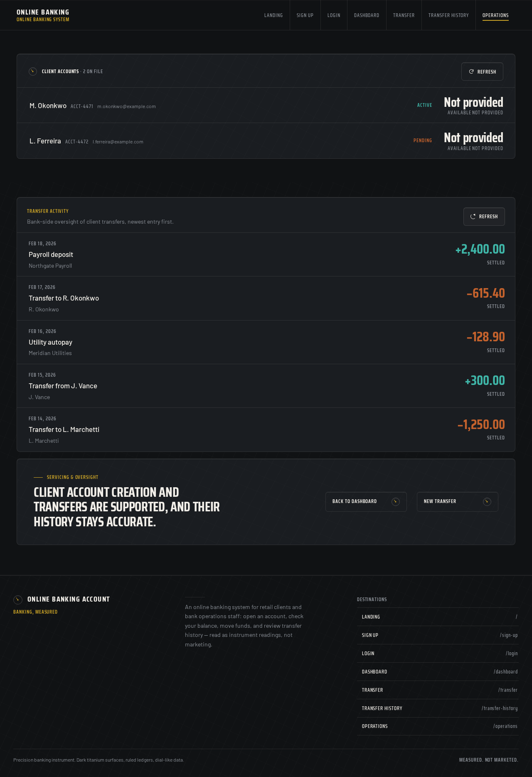
Task: Open footer Operations destination link
Action: (x=438, y=726)
